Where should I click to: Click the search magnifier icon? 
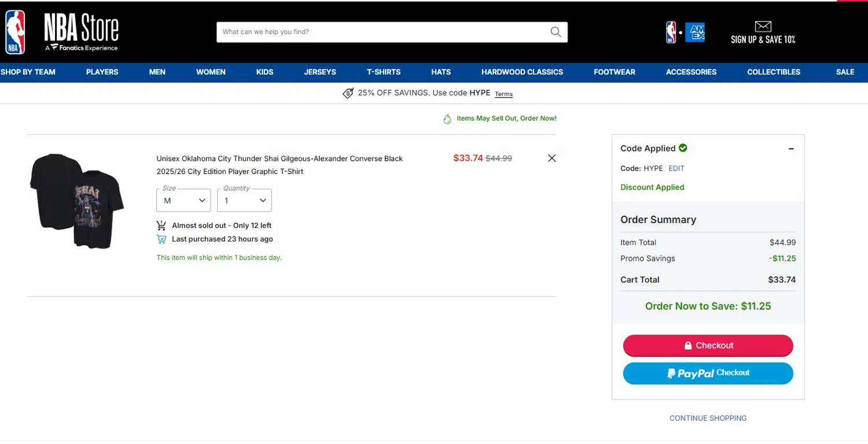[556, 32]
